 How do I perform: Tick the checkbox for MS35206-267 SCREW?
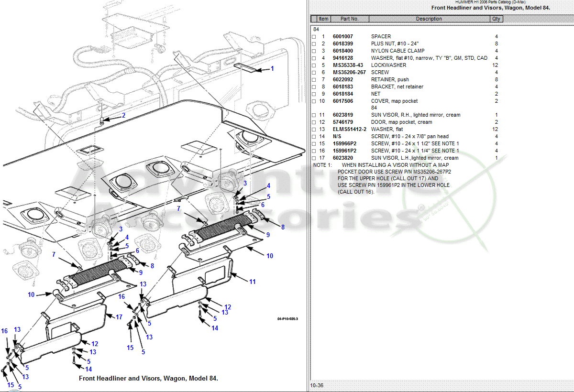click(314, 73)
